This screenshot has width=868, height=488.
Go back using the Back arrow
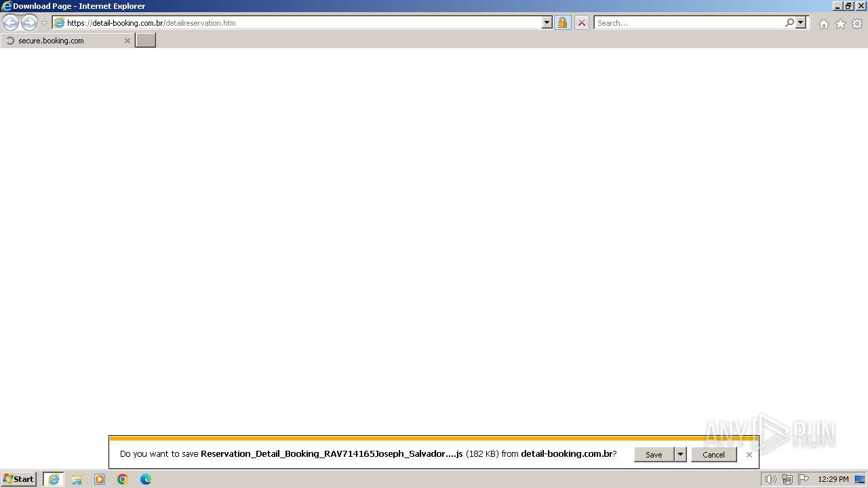click(10, 23)
